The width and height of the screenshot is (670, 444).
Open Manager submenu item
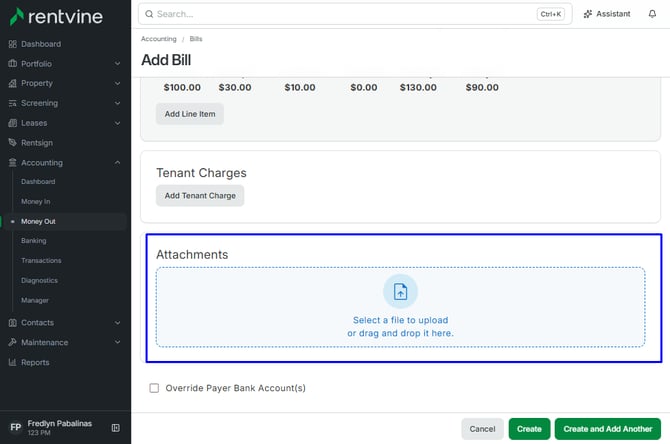click(x=35, y=300)
